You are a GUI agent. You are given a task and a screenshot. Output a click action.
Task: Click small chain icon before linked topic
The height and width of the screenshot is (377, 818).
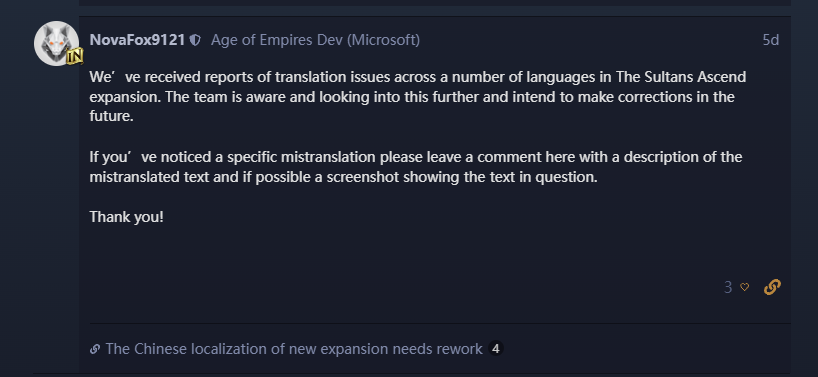pyautogui.click(x=95, y=349)
